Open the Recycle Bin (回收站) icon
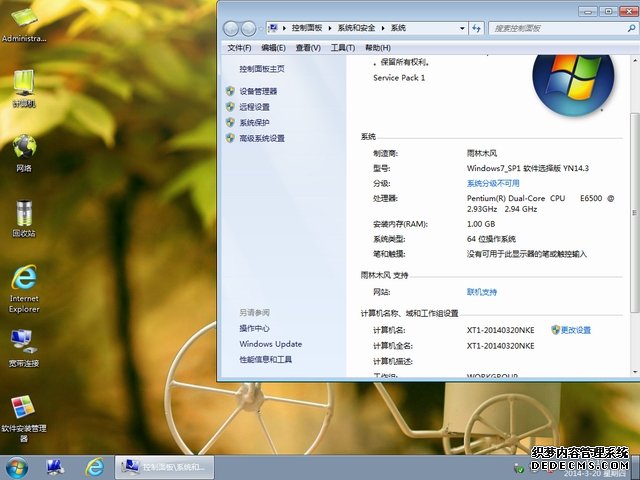Image resolution: width=640 pixels, height=480 pixels. [x=24, y=218]
